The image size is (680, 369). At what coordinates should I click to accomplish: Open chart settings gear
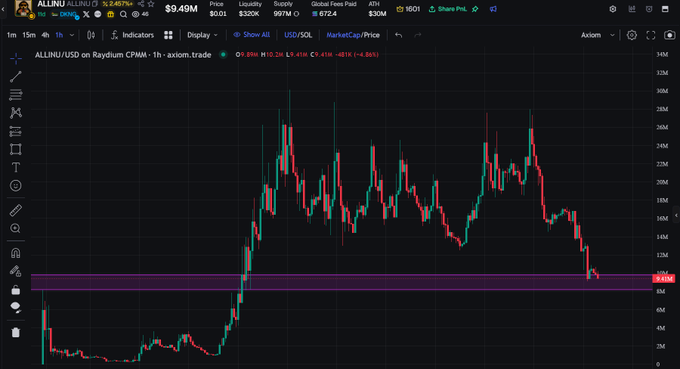pos(632,35)
